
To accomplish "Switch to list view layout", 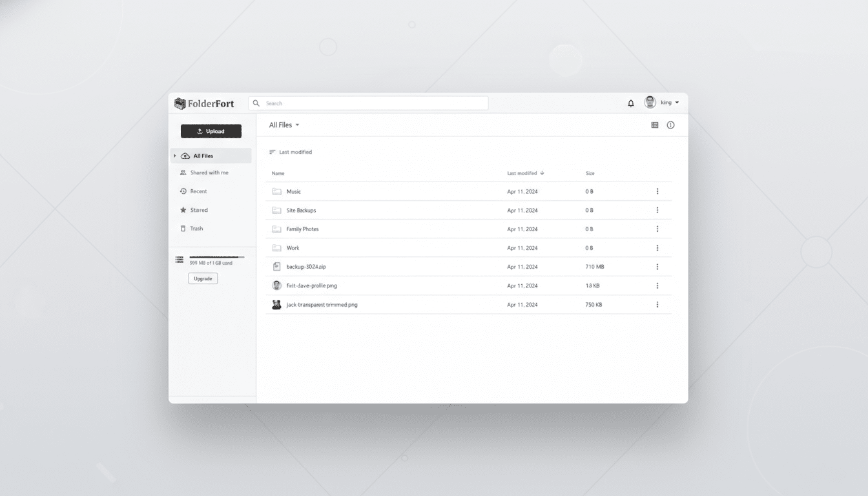I will 655,125.
